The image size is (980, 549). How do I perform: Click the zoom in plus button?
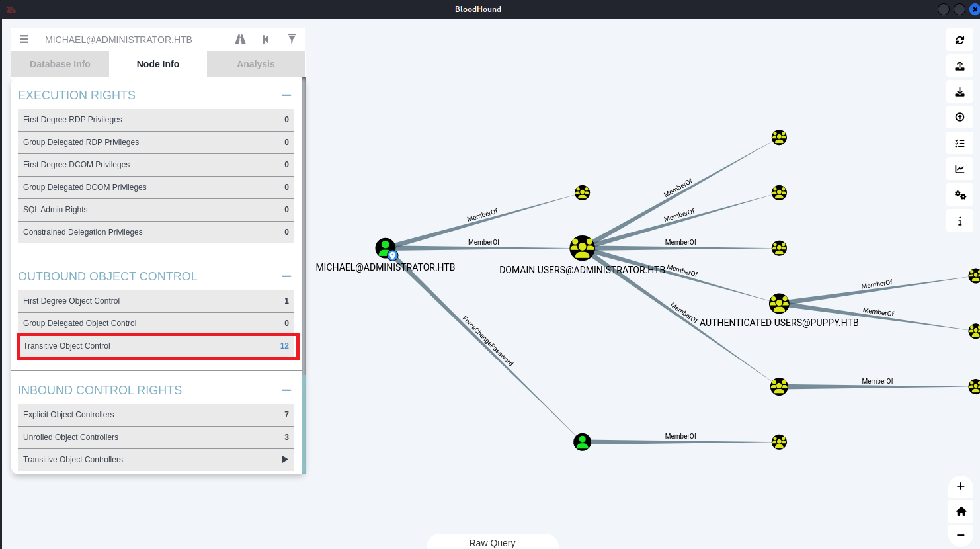click(x=961, y=486)
